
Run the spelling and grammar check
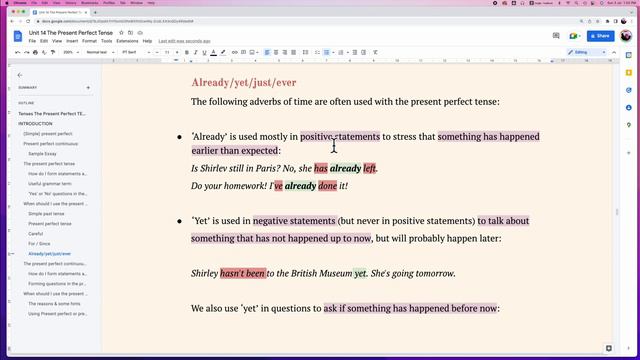point(44,53)
